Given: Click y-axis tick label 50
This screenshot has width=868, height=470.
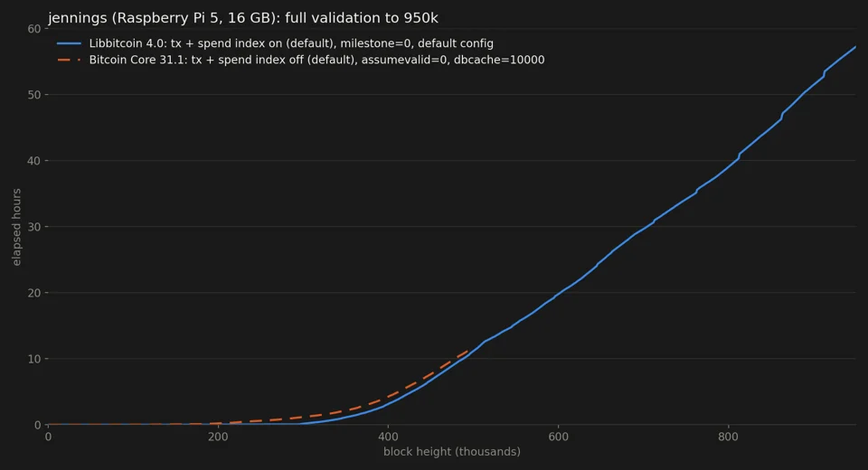Looking at the screenshot, I should (34, 95).
